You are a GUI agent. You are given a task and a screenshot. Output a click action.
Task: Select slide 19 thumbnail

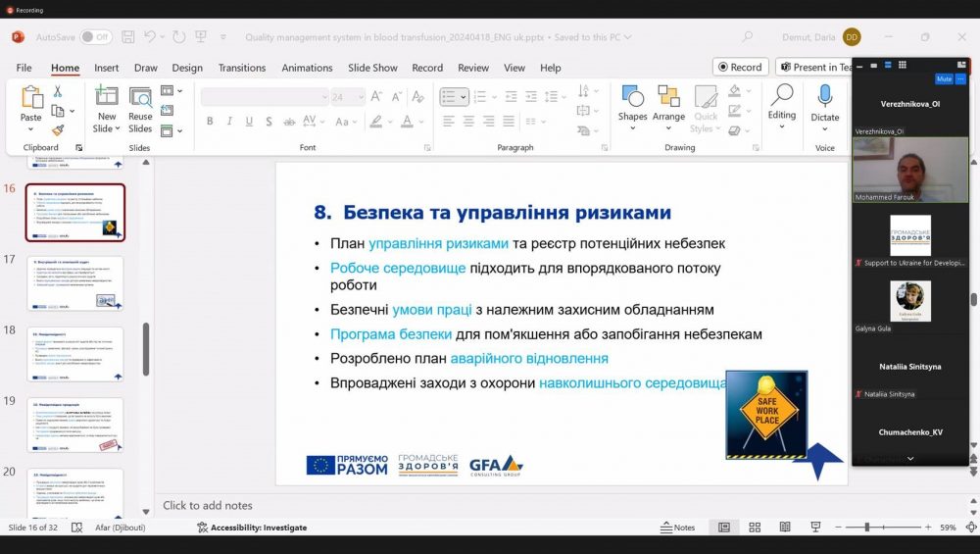tap(75, 426)
